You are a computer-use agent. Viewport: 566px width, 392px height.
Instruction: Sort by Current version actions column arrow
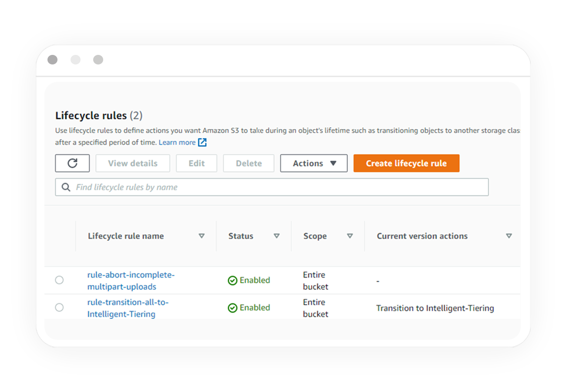(509, 236)
